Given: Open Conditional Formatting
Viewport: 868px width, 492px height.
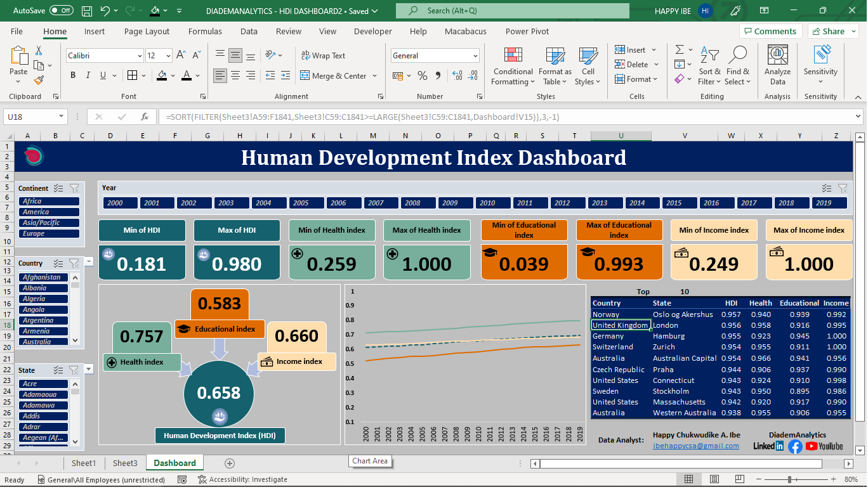Looking at the screenshot, I should tap(513, 67).
